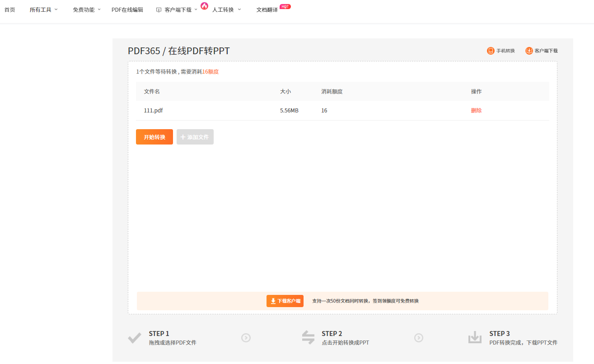
Task: Click the arrow circle between STEP 2 and STEP 3
Action: [x=419, y=338]
